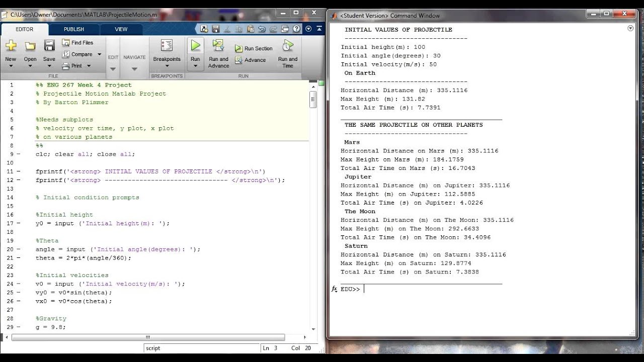Open the Breakpoints dropdown arrow
The width and height of the screenshot is (644, 362).
167,66
